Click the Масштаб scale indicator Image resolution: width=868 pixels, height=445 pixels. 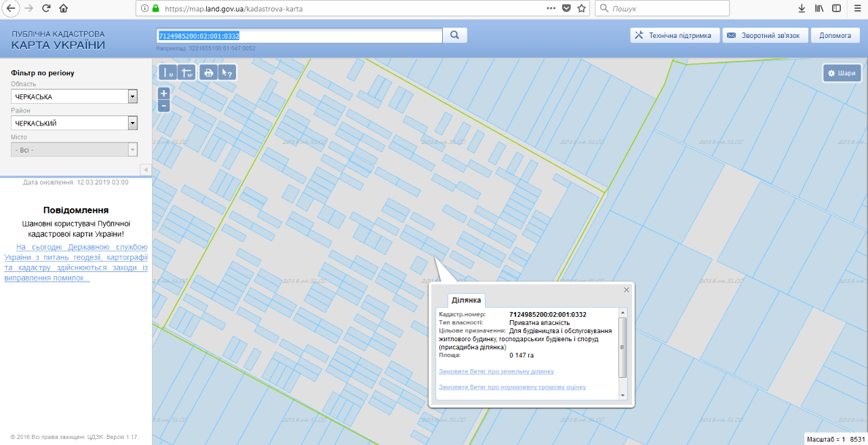tap(836, 439)
